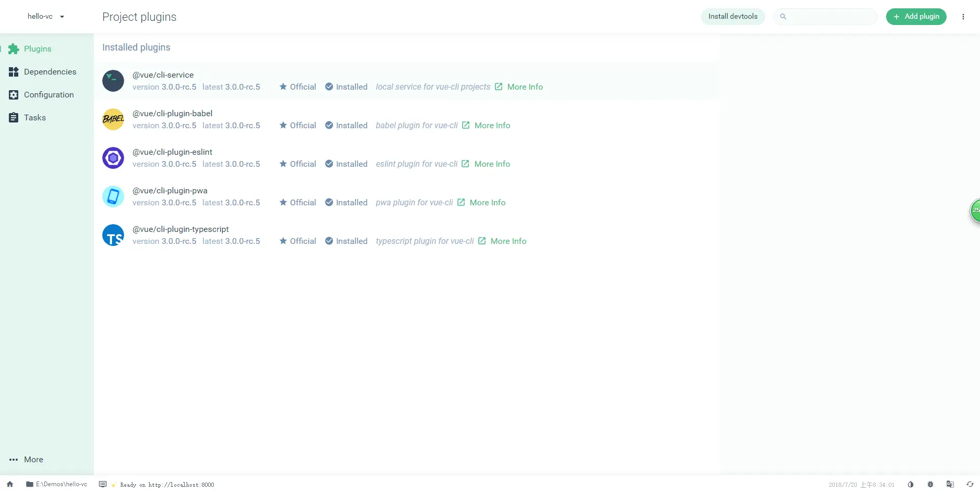Click the @vue/cli-plugin-pwa plugin name
Viewport: 980px width, 493px height.
coord(170,191)
